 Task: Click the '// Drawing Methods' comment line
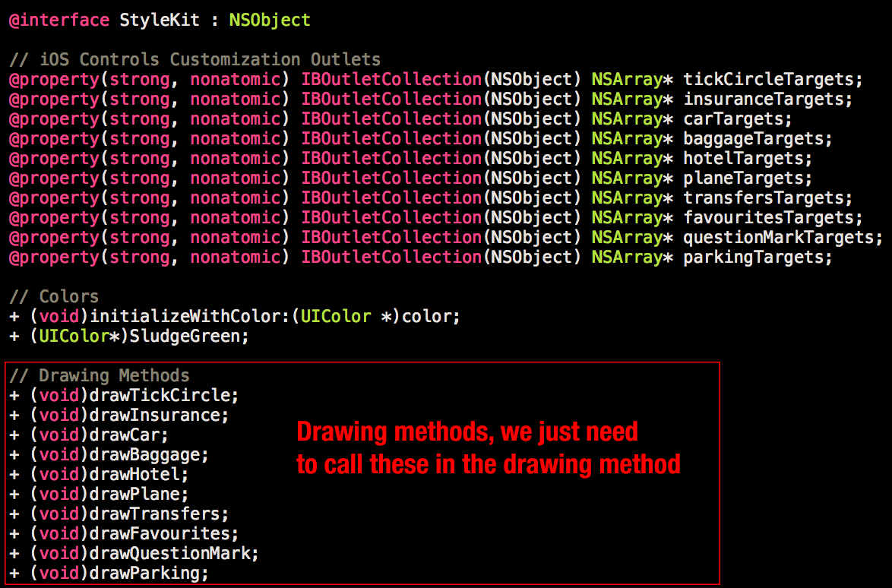[x=99, y=375]
